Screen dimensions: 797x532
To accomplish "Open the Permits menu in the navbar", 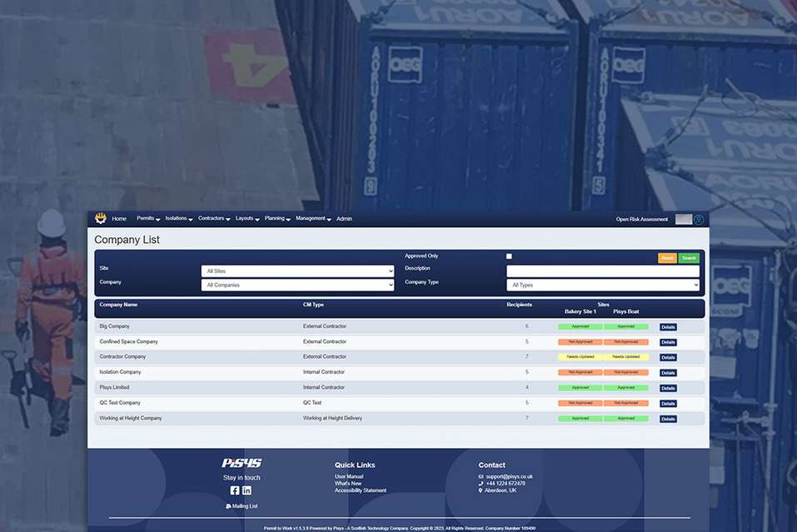I will pos(147,218).
